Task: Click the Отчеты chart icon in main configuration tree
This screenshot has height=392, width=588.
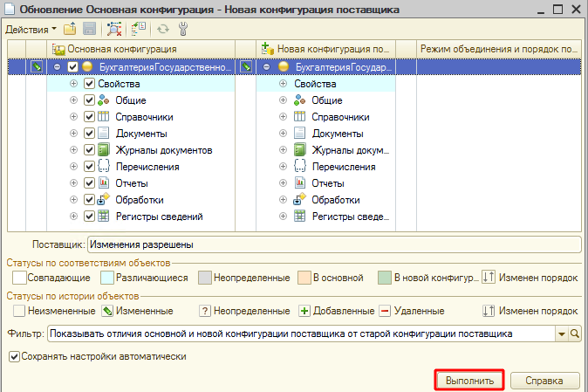Action: (x=103, y=182)
